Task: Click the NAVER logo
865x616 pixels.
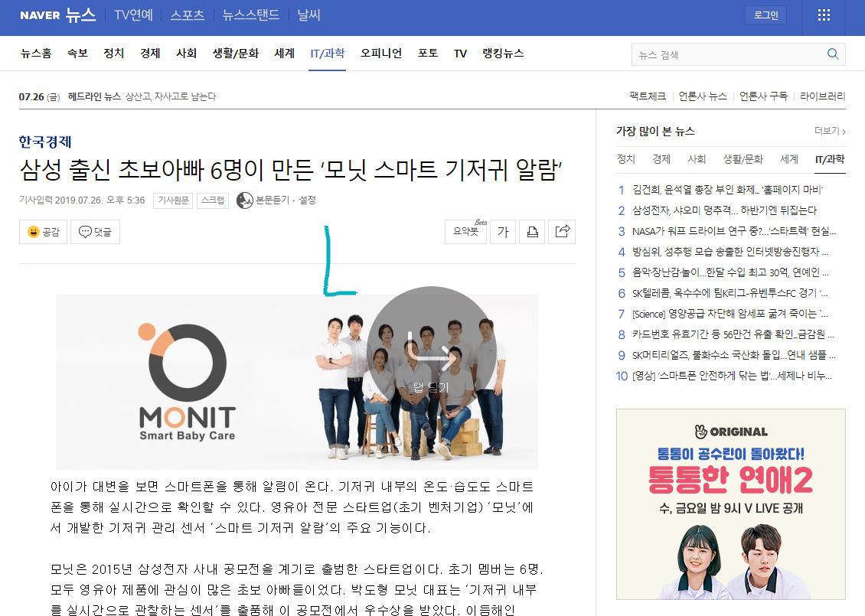Action: point(40,15)
